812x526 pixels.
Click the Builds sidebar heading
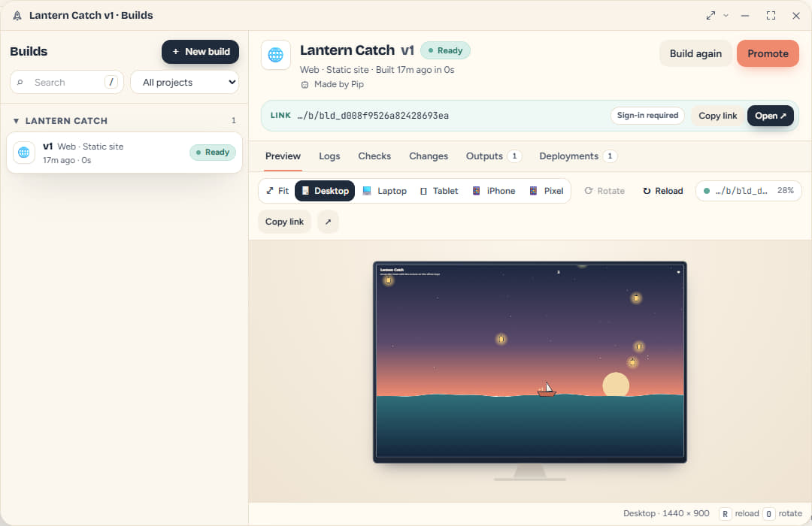[x=29, y=51]
